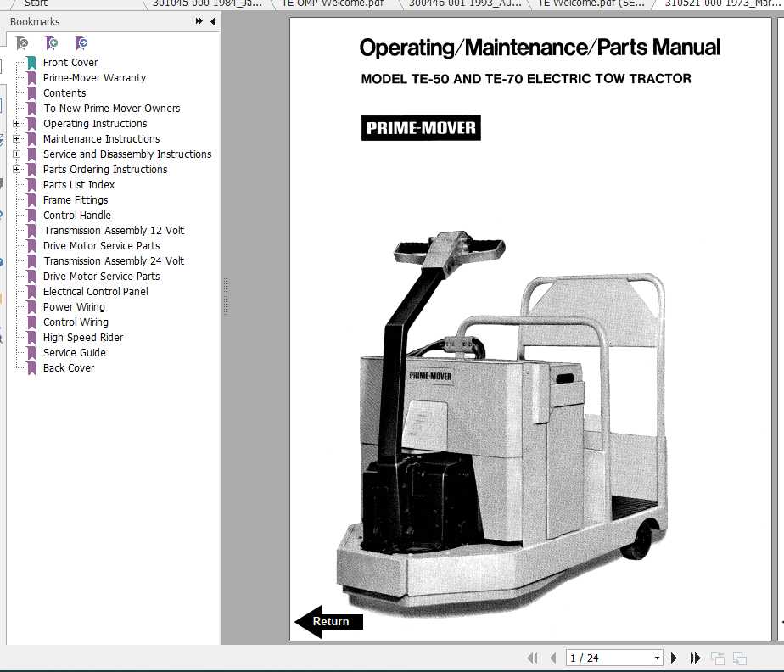Expand the Operating Instructions bookmark
The height and width of the screenshot is (672, 784).
click(17, 123)
